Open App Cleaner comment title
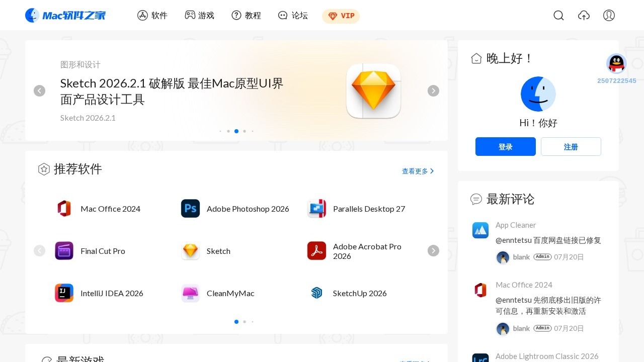The width and height of the screenshot is (644, 362). 516,225
